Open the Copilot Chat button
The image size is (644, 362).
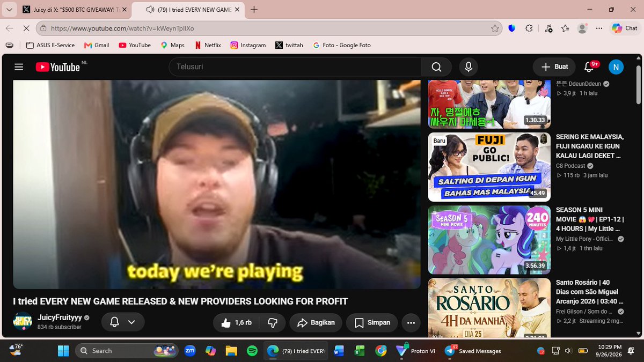[x=624, y=28]
